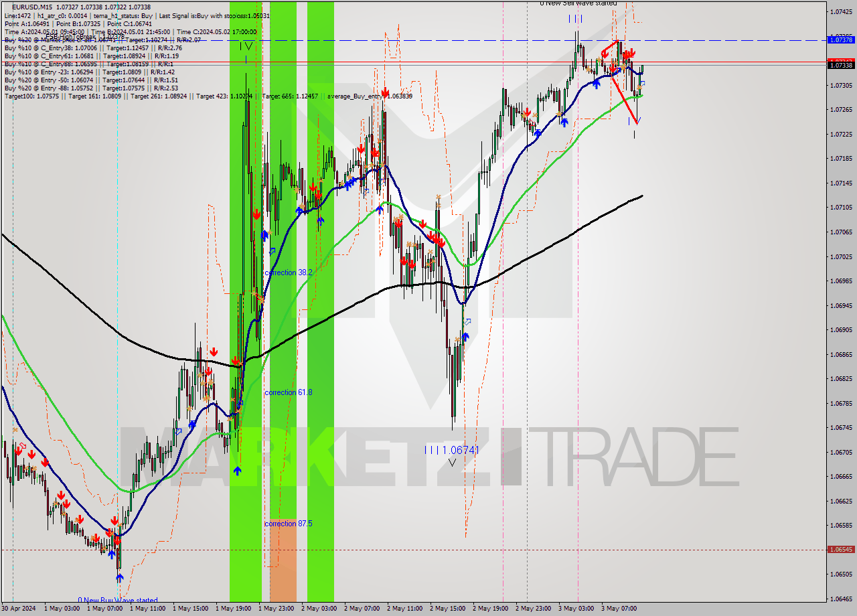Screen dimensions: 857x616
Task: Click the 'correction 87.5' label
Action: click(x=289, y=523)
